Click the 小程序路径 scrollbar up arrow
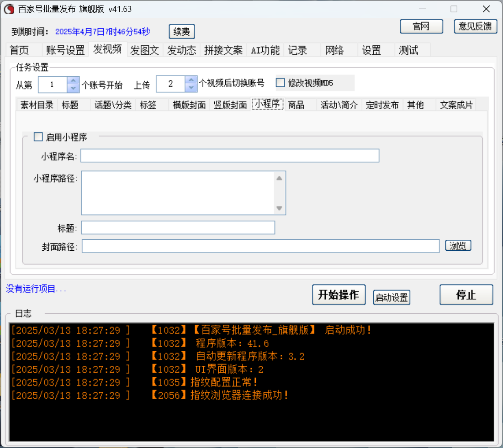This screenshot has height=448, width=503. tap(280, 178)
